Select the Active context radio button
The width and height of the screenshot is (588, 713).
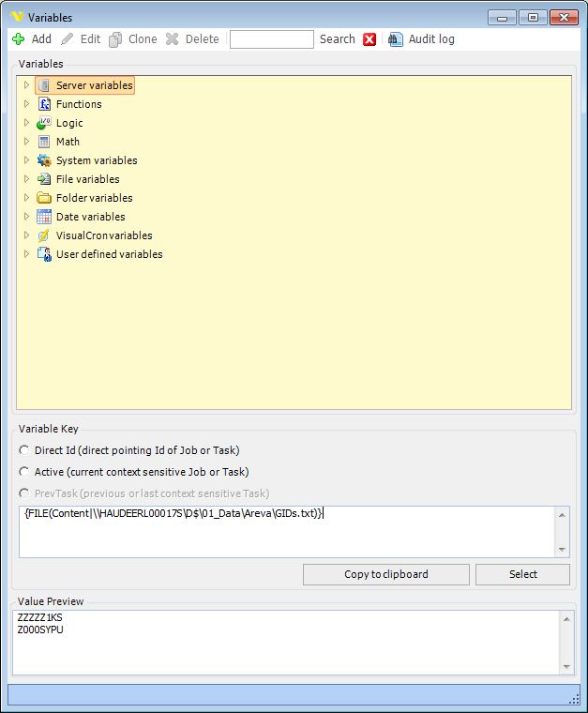pyautogui.click(x=24, y=472)
